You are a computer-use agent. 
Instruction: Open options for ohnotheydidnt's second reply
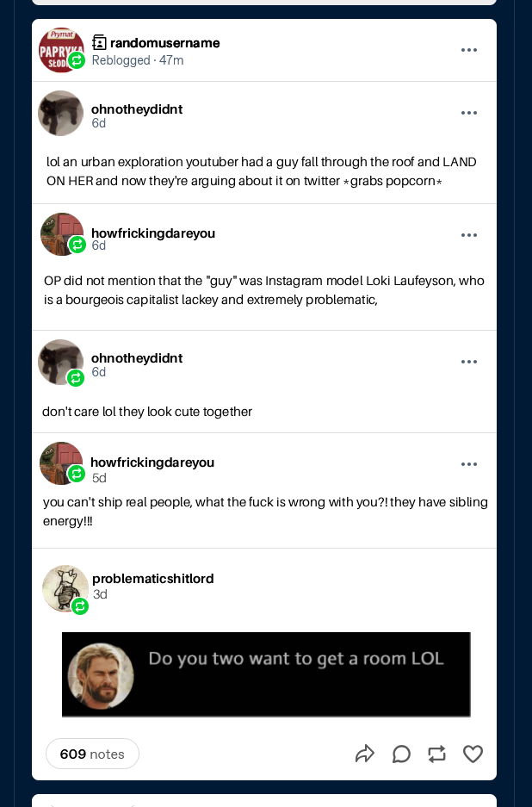click(x=468, y=362)
